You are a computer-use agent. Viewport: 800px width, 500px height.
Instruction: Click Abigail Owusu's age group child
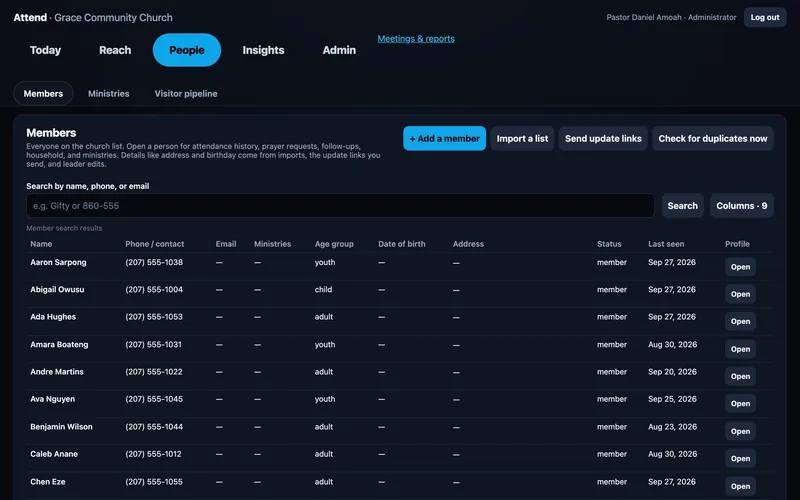click(323, 289)
